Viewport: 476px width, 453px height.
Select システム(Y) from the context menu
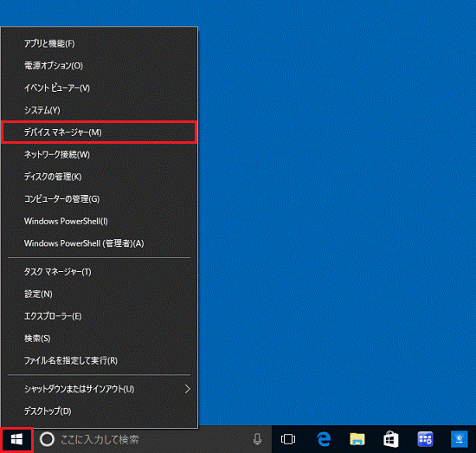pyautogui.click(x=100, y=110)
